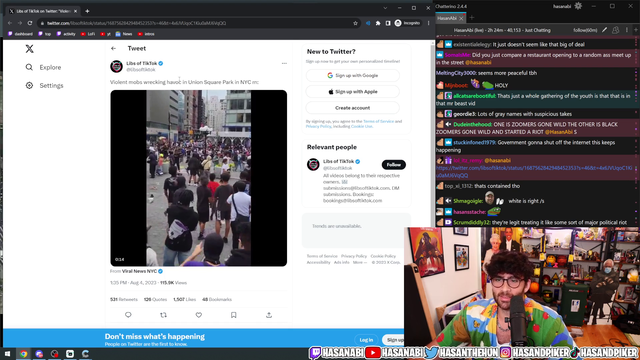Click the reply icon under the tweet

(x=128, y=315)
